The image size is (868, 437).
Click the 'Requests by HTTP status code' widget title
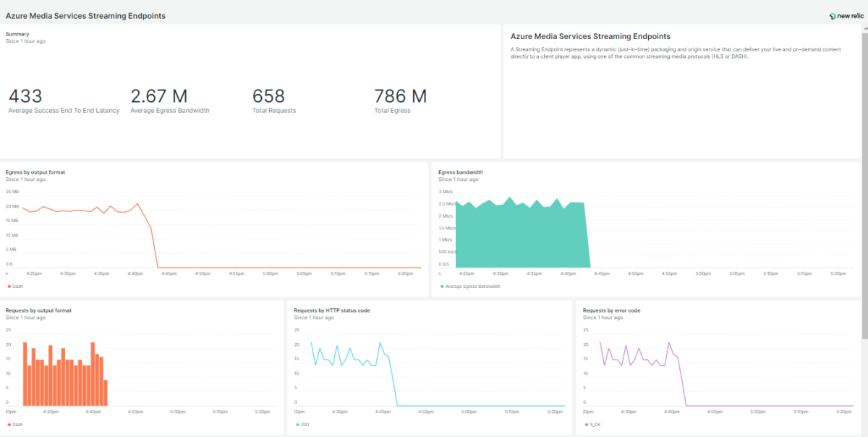332,310
